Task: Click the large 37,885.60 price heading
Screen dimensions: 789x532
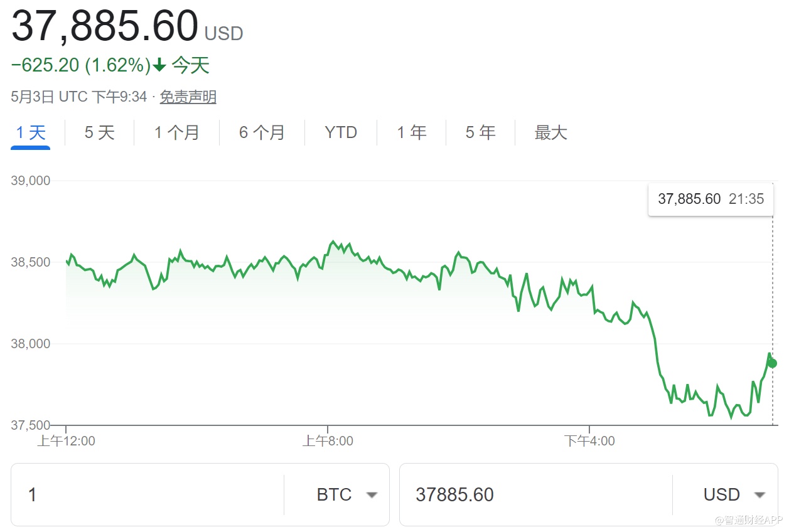Action: (105, 26)
